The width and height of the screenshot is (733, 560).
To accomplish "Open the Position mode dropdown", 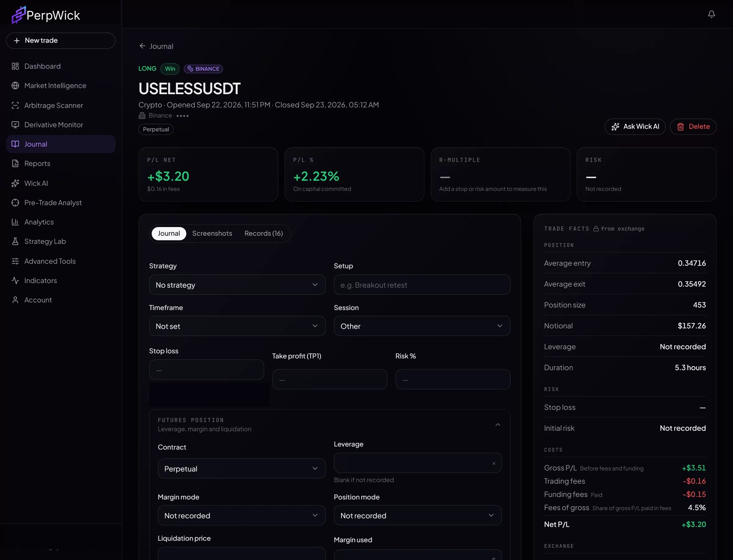I will coord(418,515).
